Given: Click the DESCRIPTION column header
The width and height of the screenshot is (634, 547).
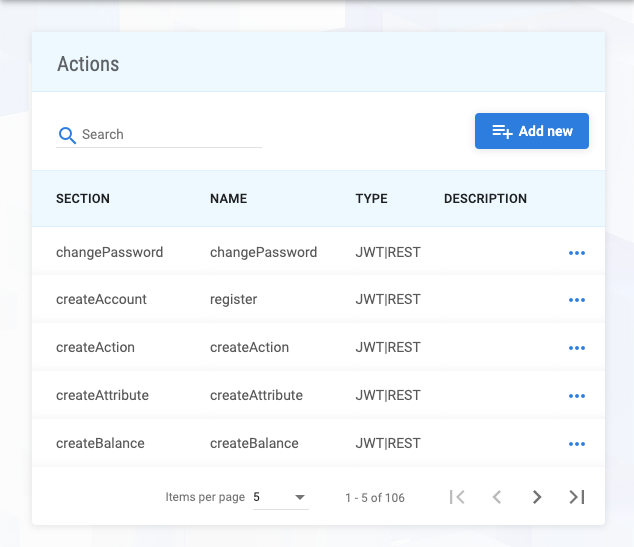Looking at the screenshot, I should coord(485,199).
